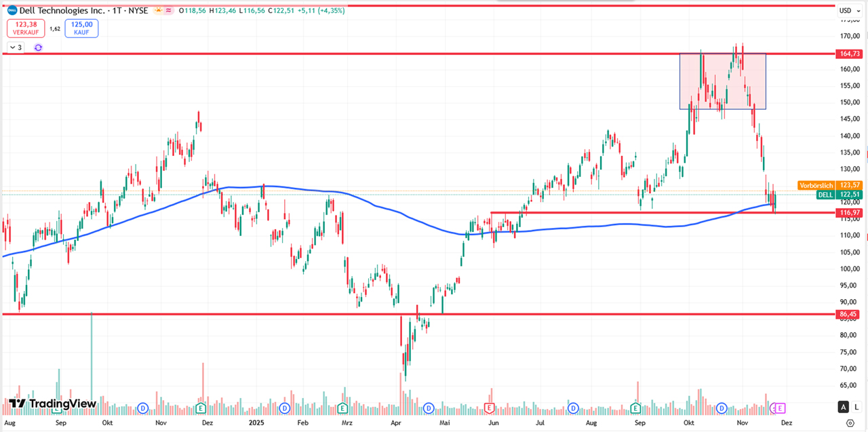Viewport: 868px width, 432px height.
Task: Click the 125,00 Kauf buy button
Action: coord(81,28)
